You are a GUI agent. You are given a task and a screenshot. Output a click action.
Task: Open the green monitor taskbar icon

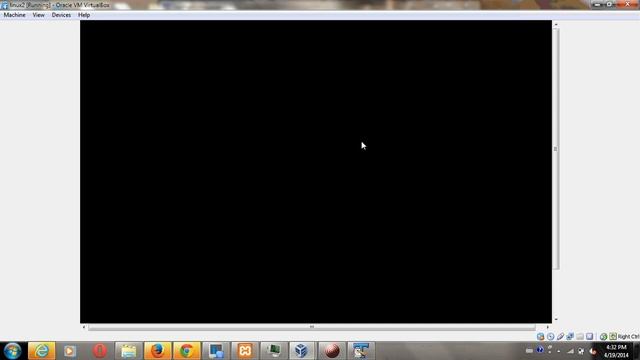(x=274, y=351)
